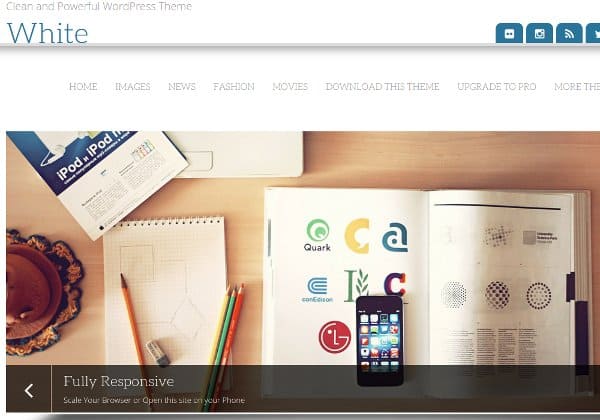Open the HOME menu item

tap(83, 87)
